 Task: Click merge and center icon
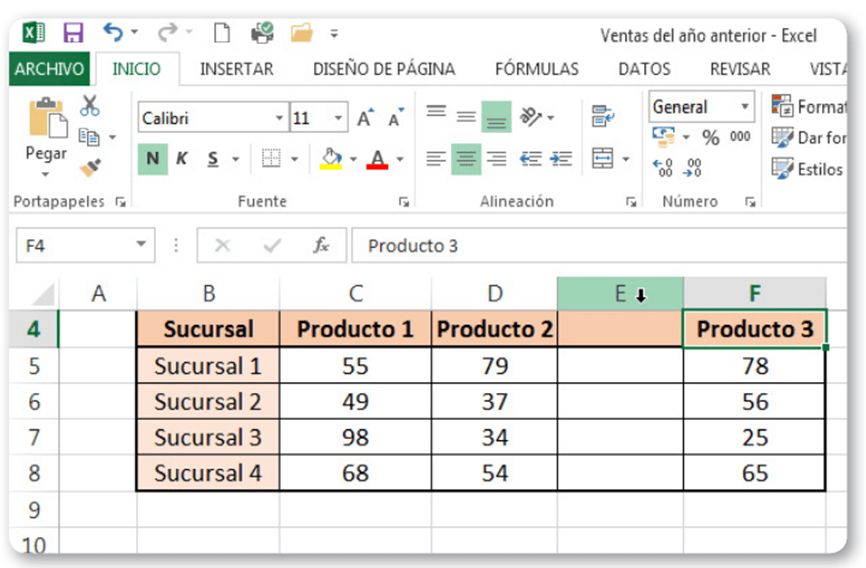click(603, 159)
